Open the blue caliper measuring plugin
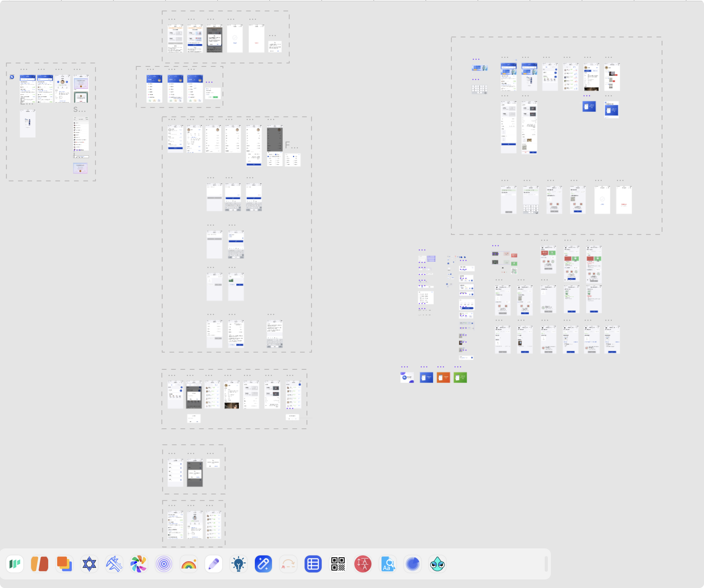This screenshot has height=588, width=704. (114, 564)
